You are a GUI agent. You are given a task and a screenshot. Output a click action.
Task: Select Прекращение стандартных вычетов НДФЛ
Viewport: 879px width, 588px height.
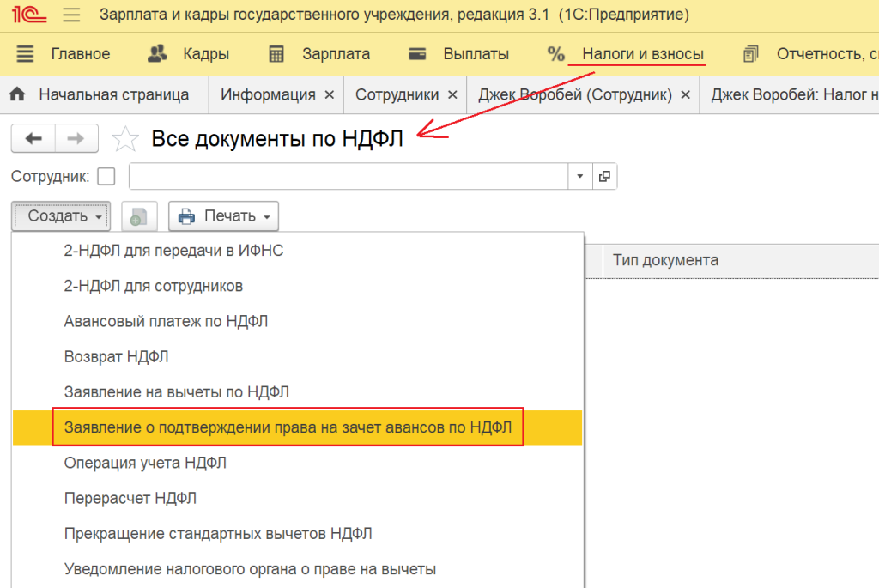[218, 533]
